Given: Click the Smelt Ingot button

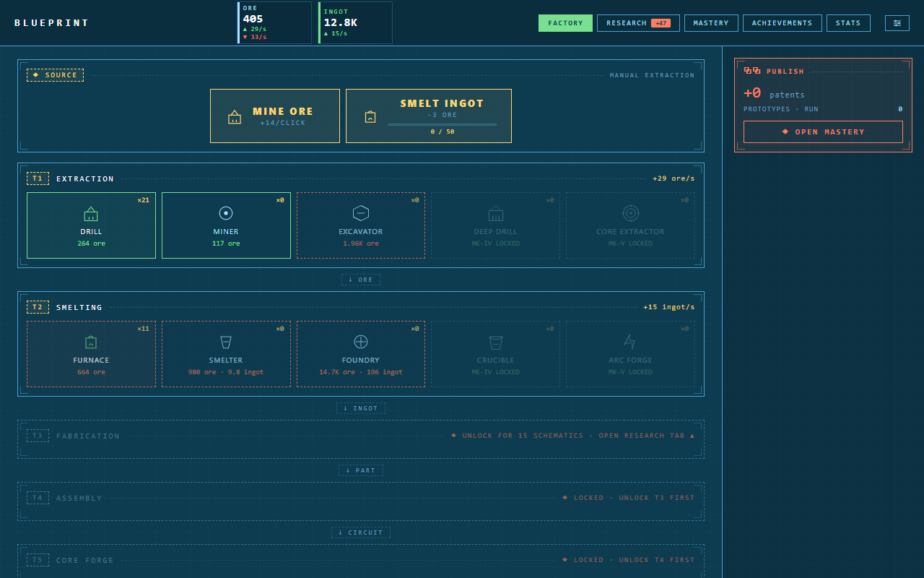Looking at the screenshot, I should [x=429, y=116].
